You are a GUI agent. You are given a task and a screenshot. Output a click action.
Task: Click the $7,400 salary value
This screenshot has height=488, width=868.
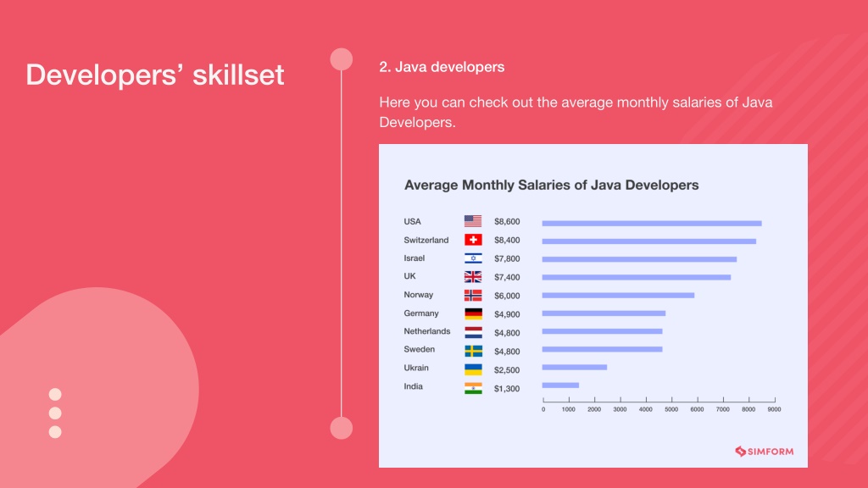507,277
